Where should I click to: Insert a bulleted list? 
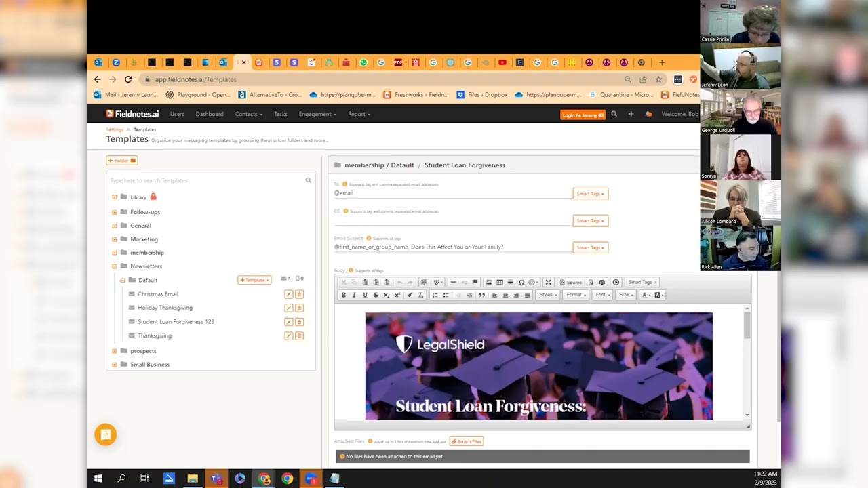click(446, 295)
